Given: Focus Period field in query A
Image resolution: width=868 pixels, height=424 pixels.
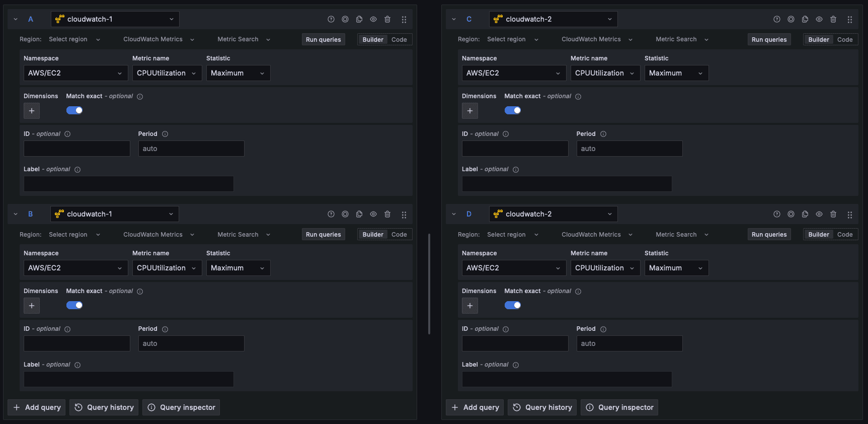Looking at the screenshot, I should click(x=191, y=149).
